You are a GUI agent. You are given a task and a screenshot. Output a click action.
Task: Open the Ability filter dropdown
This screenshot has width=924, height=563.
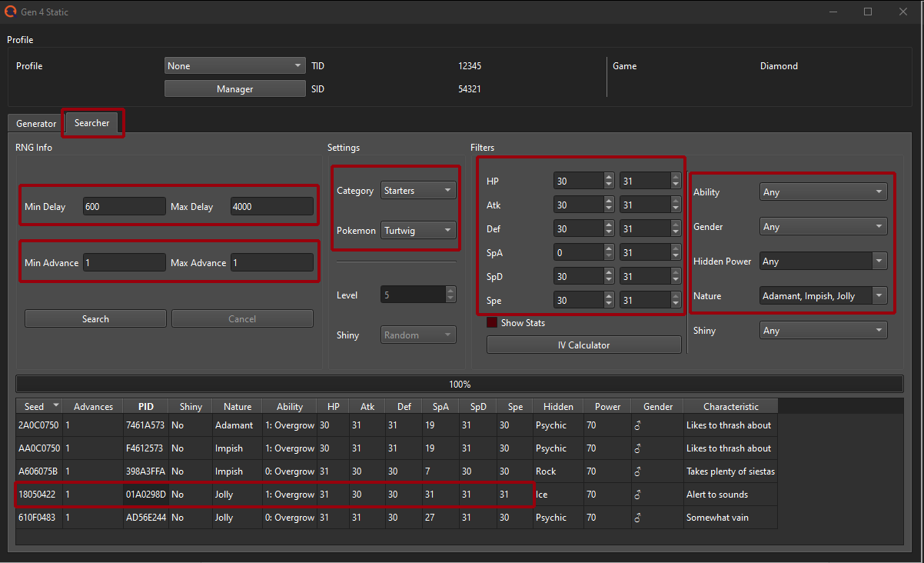pos(823,192)
